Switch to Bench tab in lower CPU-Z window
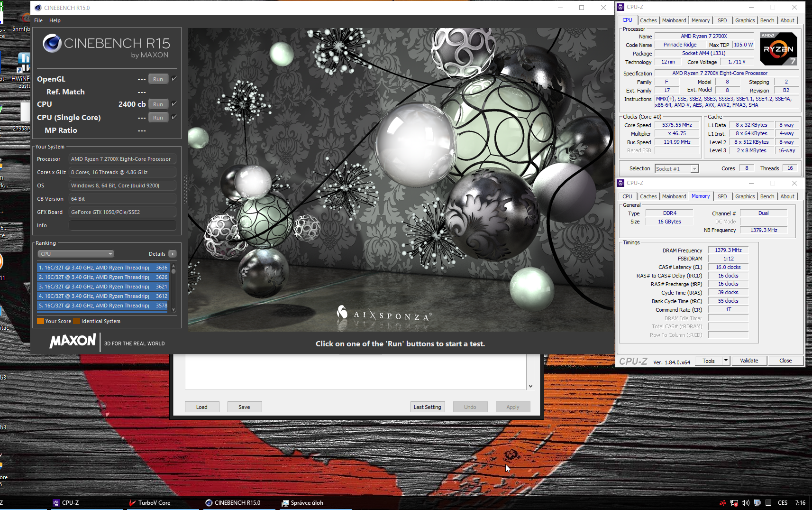The height and width of the screenshot is (510, 812). tap(767, 196)
